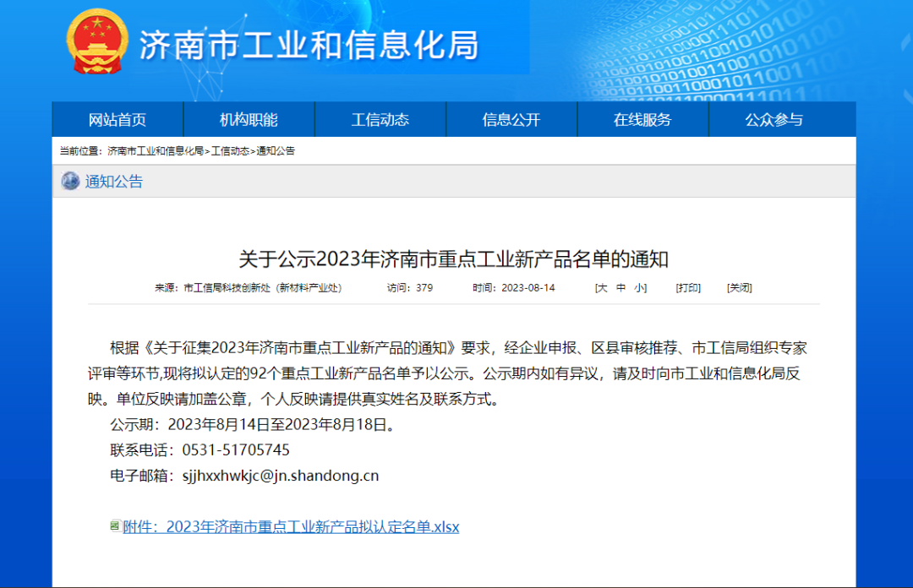Set font size to medium (中)
The height and width of the screenshot is (588, 913).
[x=621, y=288]
